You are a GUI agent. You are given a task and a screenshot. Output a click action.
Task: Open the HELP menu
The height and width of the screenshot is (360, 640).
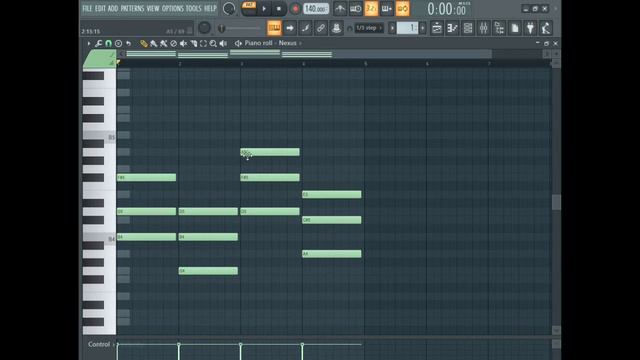(x=210, y=8)
